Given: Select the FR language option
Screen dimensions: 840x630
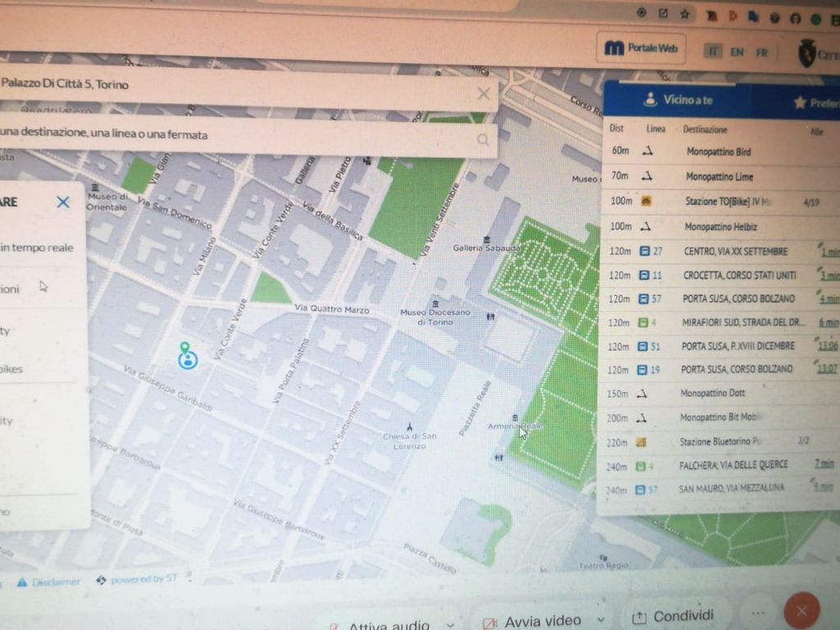Looking at the screenshot, I should click(x=762, y=52).
